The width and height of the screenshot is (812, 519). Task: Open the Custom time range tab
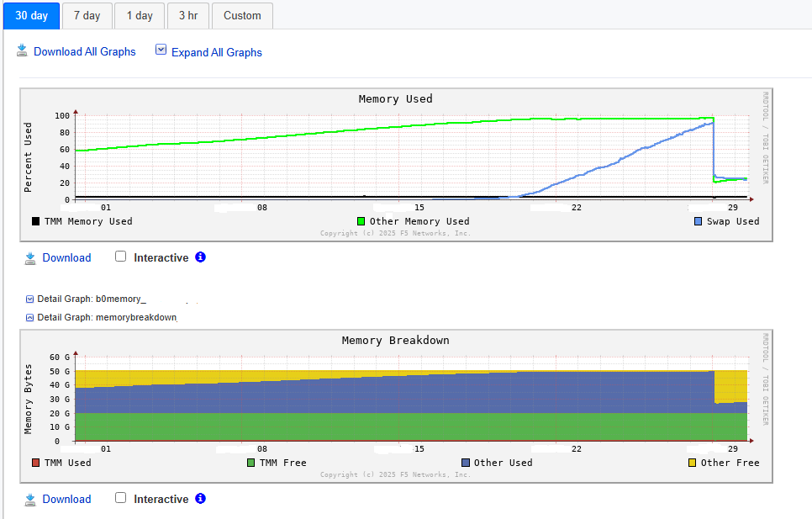242,15
